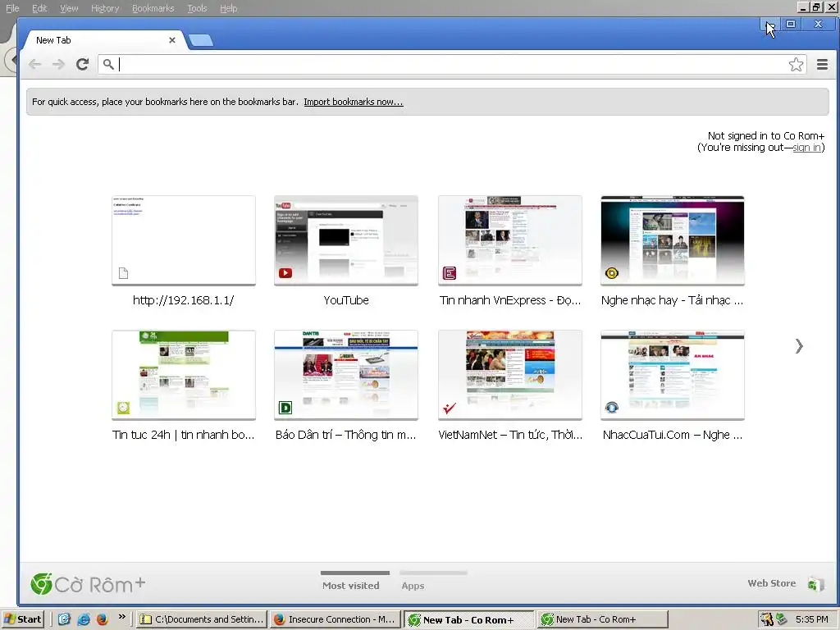The width and height of the screenshot is (840, 630).
Task: Click the 'Not signed in to Co Rom+' text
Action: click(x=766, y=136)
